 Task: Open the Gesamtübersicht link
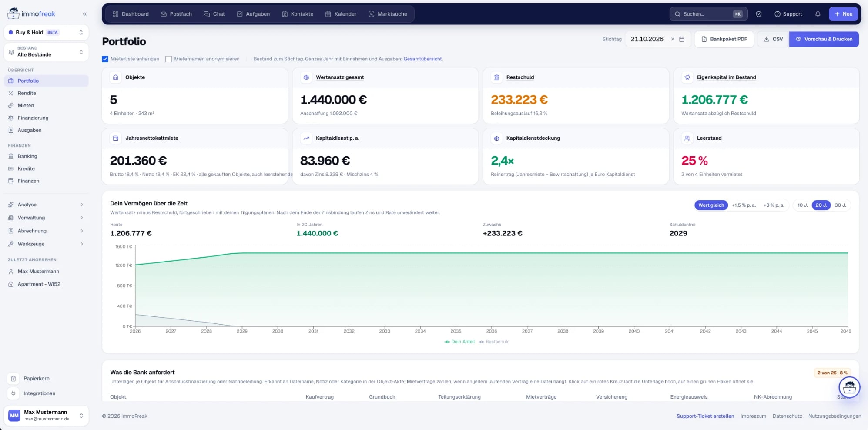(422, 59)
